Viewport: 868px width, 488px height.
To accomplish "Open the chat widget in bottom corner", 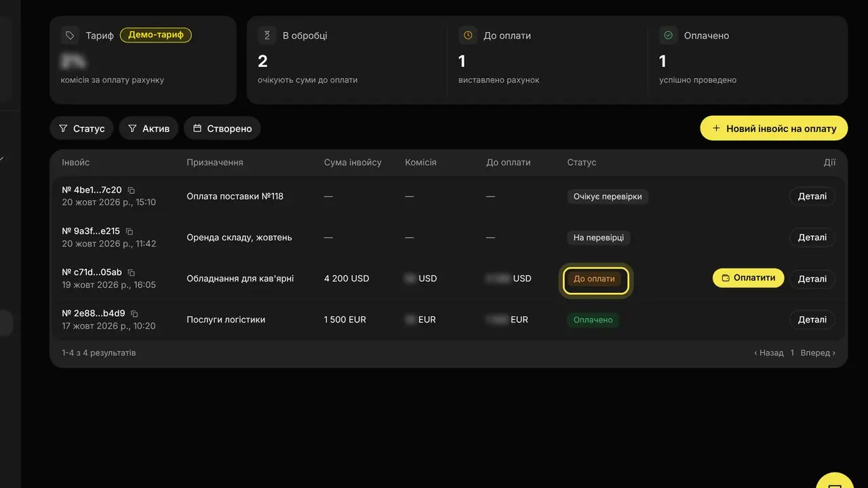I will 835,481.
